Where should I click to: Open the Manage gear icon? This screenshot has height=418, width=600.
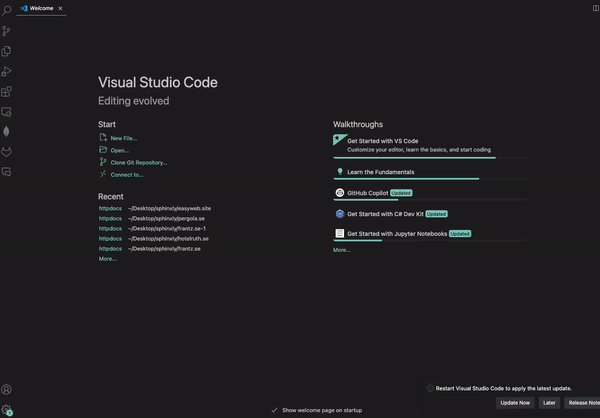tap(6, 410)
